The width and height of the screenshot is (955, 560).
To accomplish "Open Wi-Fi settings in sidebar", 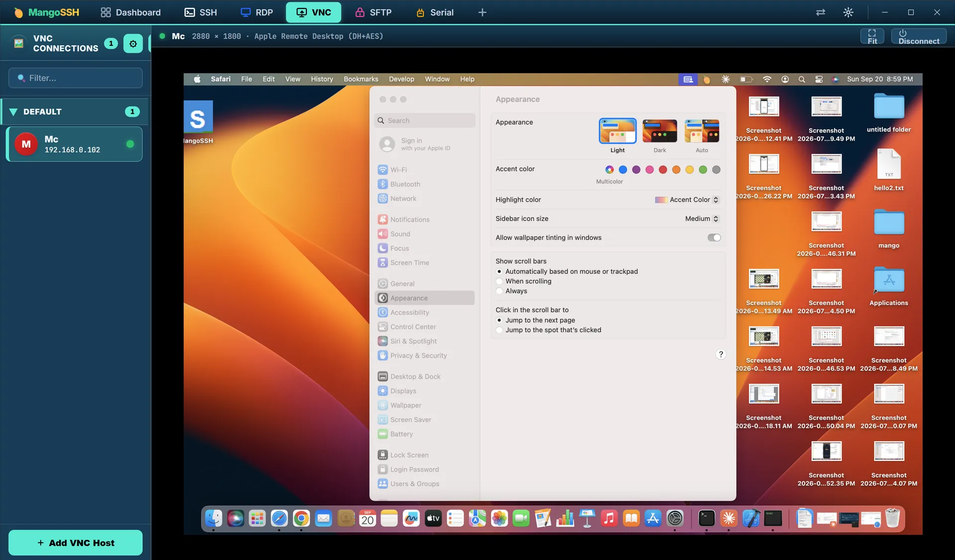I will click(x=425, y=170).
